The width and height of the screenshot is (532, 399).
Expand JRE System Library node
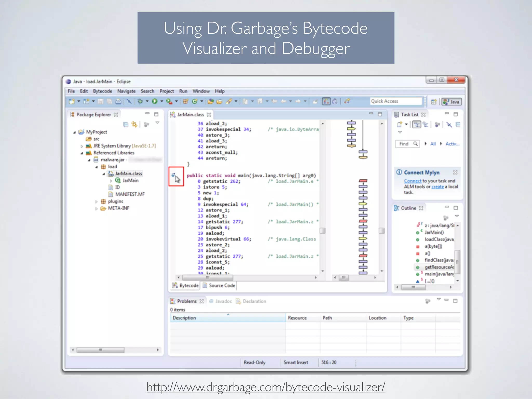pos(82,146)
